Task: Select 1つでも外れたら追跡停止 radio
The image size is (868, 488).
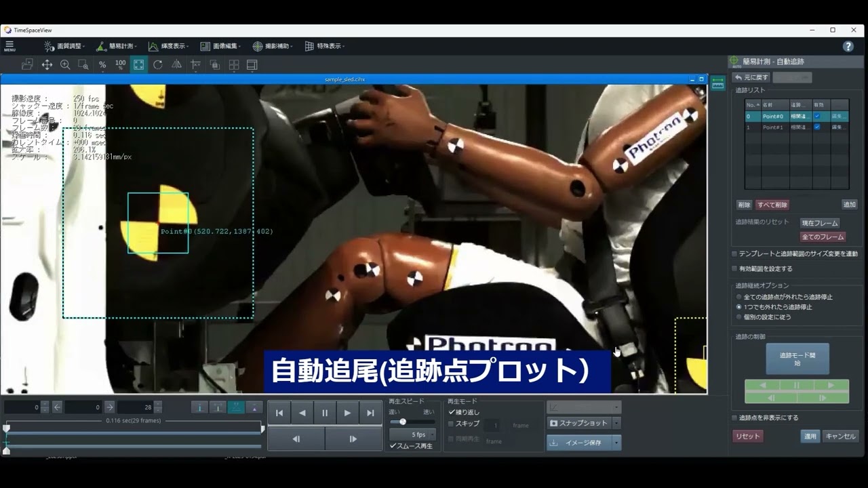Action: (739, 307)
